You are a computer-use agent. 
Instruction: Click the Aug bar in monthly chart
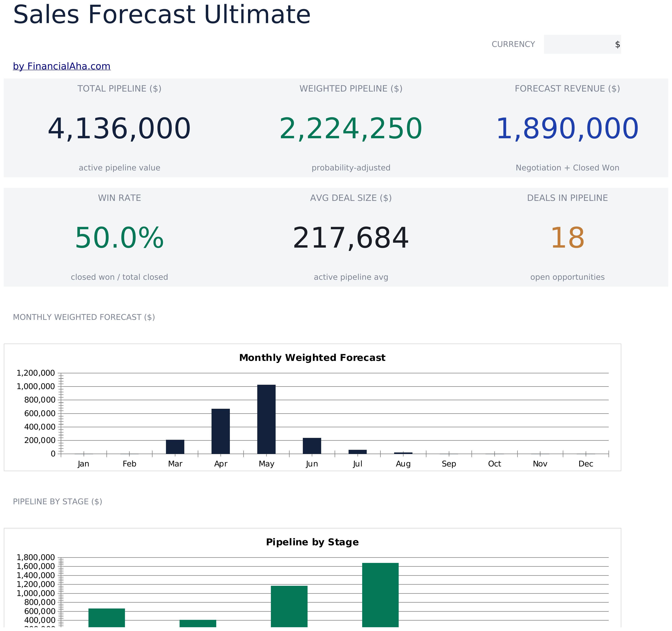coord(403,453)
